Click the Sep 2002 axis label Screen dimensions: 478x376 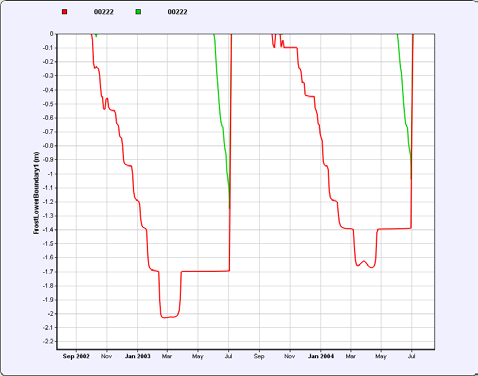point(76,356)
